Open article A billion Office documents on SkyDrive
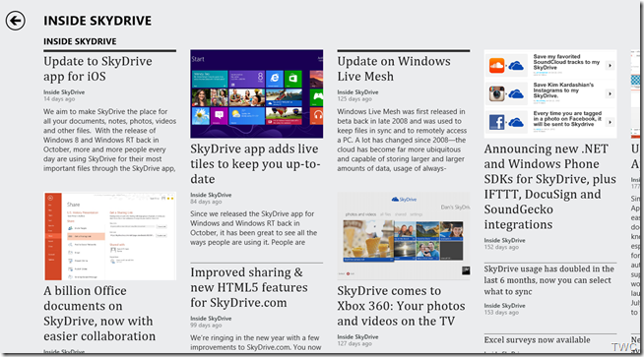The width and height of the screenshot is (644, 357). point(99,313)
